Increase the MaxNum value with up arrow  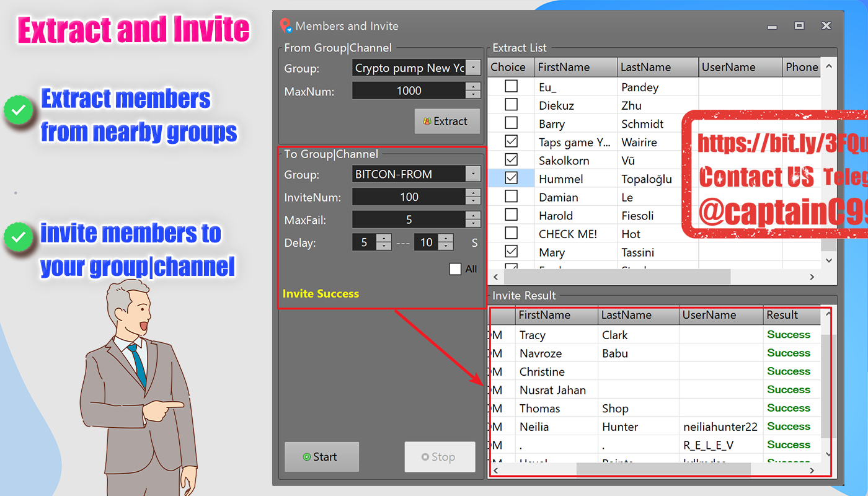pyautogui.click(x=473, y=87)
